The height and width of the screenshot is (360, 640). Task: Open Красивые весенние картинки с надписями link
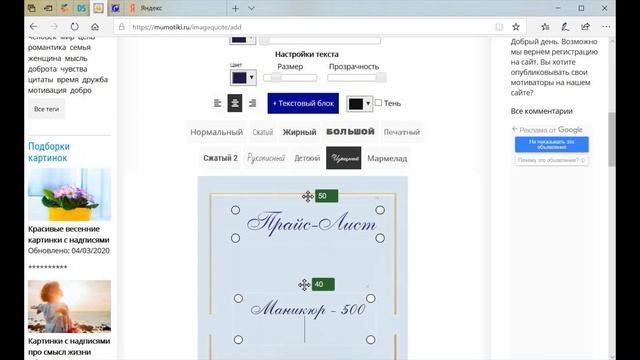[69, 234]
